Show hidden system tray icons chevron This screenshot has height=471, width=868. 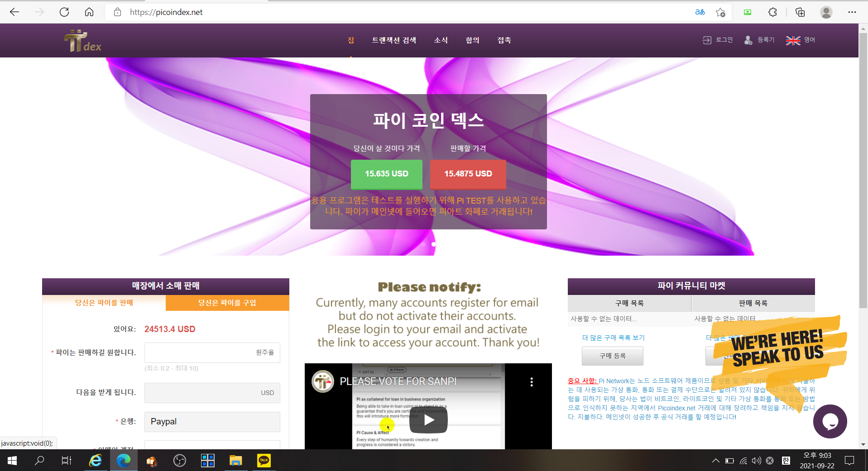coord(715,461)
